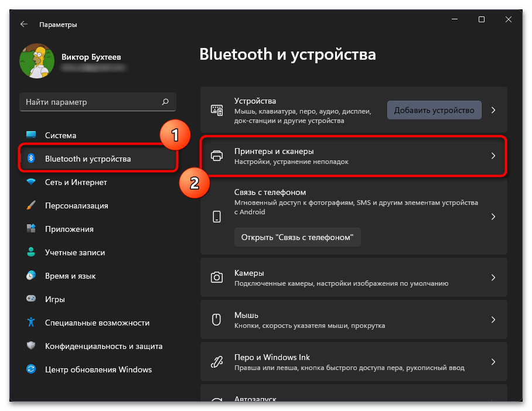Screen dimensions: 532x411
Task: Maximize the Параметры window
Action: [x=482, y=19]
